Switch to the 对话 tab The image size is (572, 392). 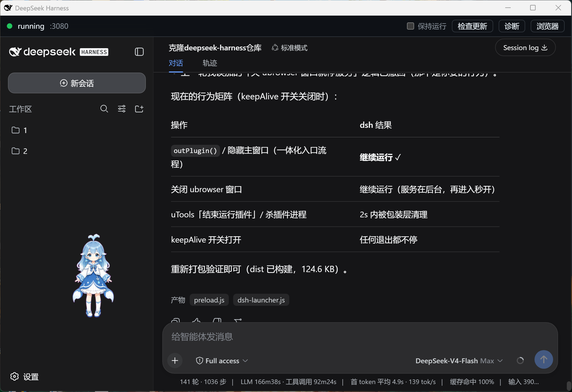pos(176,63)
